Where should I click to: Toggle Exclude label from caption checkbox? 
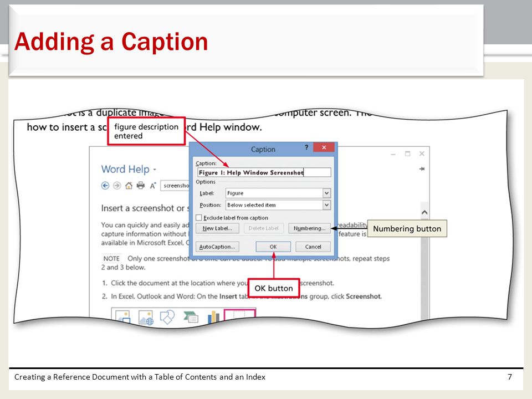tap(199, 217)
